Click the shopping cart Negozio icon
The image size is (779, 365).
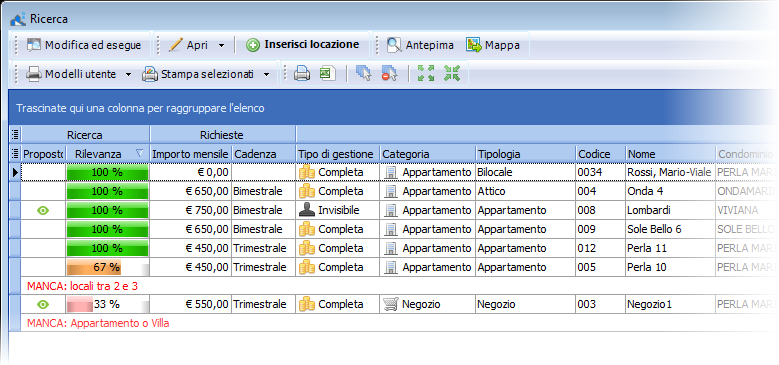point(390,304)
